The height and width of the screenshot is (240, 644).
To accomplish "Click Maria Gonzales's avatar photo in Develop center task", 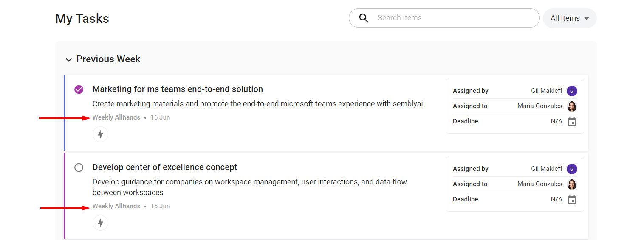I will (572, 184).
